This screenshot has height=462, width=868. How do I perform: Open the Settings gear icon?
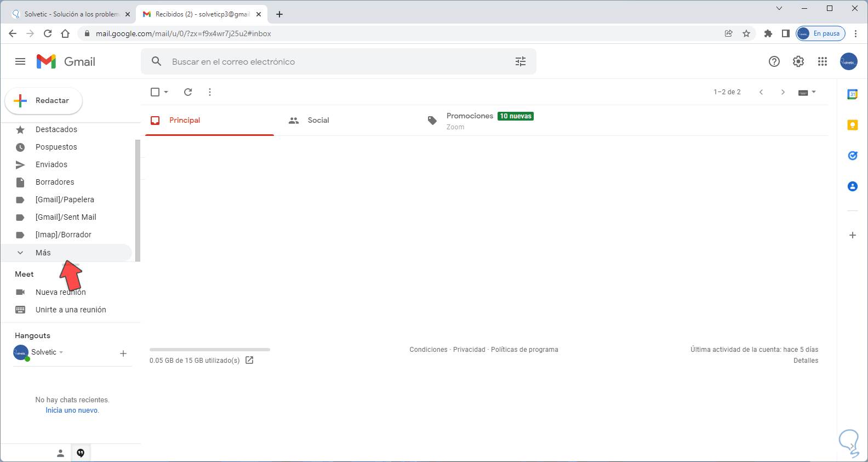[x=798, y=61]
